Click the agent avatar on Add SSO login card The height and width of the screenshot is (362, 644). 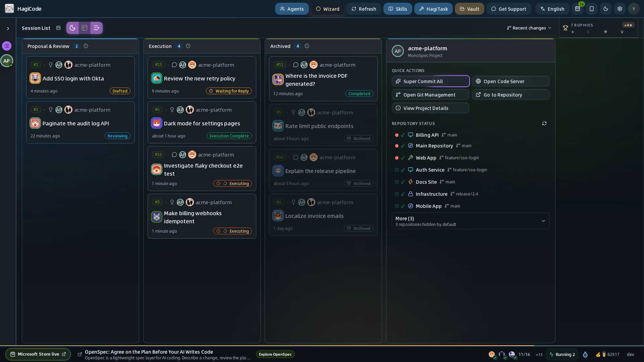(35, 78)
